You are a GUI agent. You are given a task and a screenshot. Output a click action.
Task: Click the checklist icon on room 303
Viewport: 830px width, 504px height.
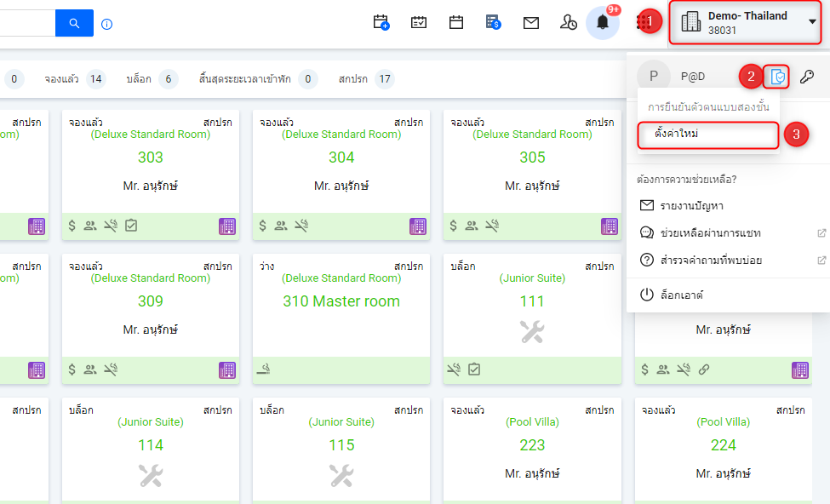pos(131,226)
